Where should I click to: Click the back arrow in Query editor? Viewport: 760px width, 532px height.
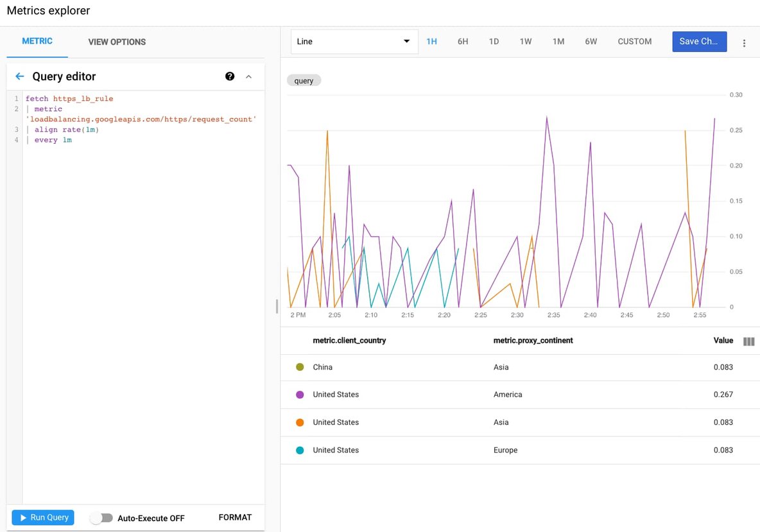(x=19, y=76)
